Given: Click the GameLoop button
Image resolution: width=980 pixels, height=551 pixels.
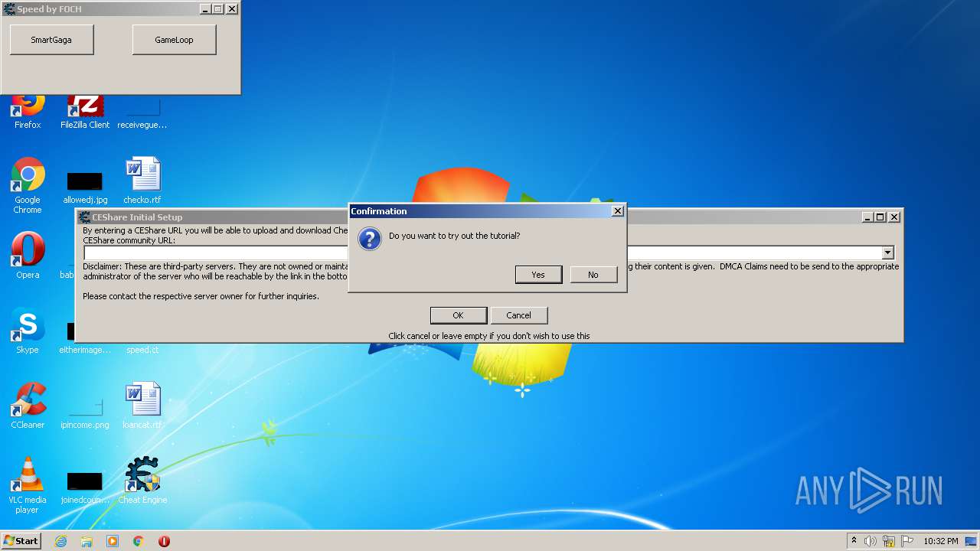Looking at the screenshot, I should (174, 40).
